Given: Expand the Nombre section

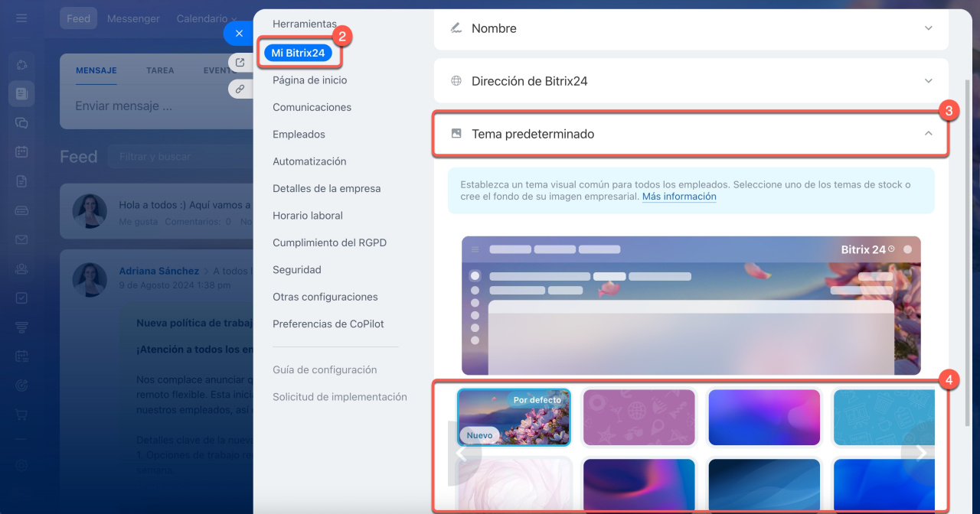Looking at the screenshot, I should 691,28.
